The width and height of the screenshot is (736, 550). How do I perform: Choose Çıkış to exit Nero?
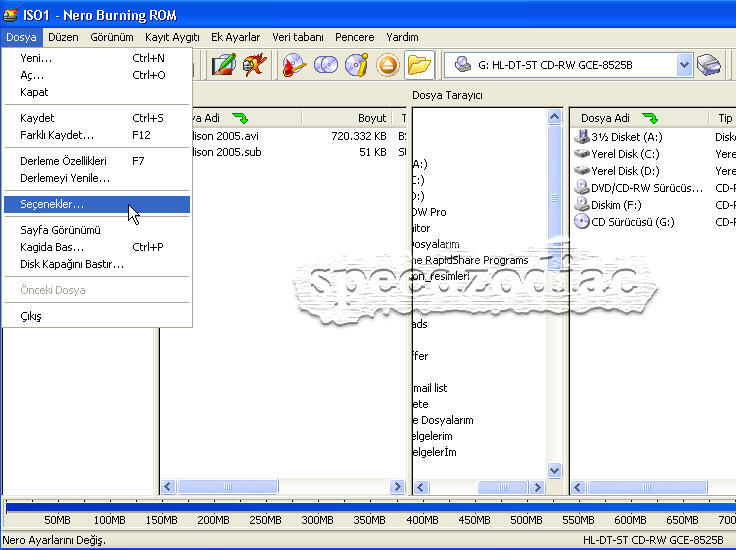97,316
